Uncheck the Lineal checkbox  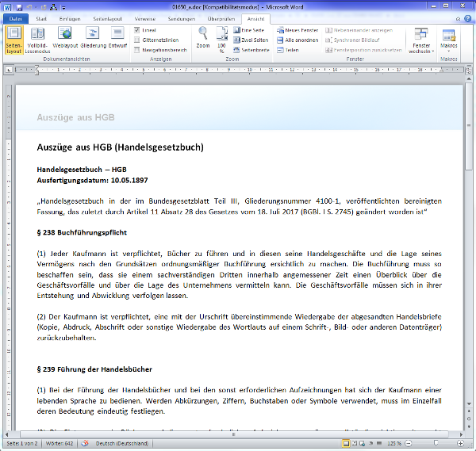(x=136, y=30)
